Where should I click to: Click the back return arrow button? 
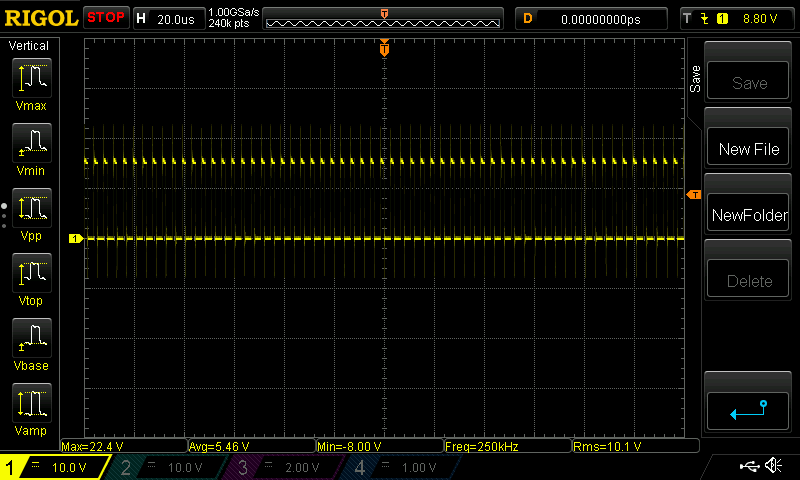(748, 411)
